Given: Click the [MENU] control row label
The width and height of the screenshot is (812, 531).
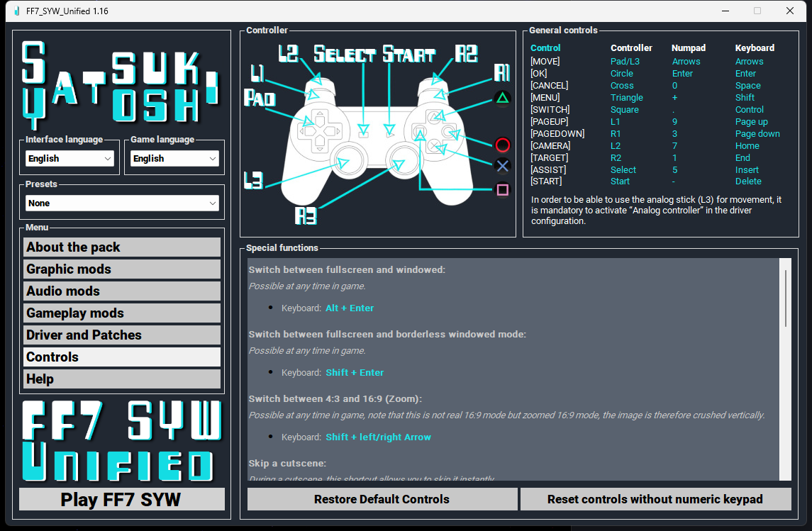Looking at the screenshot, I should (x=545, y=97).
